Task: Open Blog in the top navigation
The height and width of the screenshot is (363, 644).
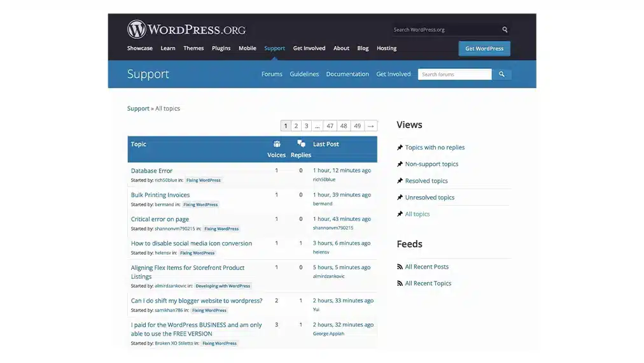Action: point(363,48)
